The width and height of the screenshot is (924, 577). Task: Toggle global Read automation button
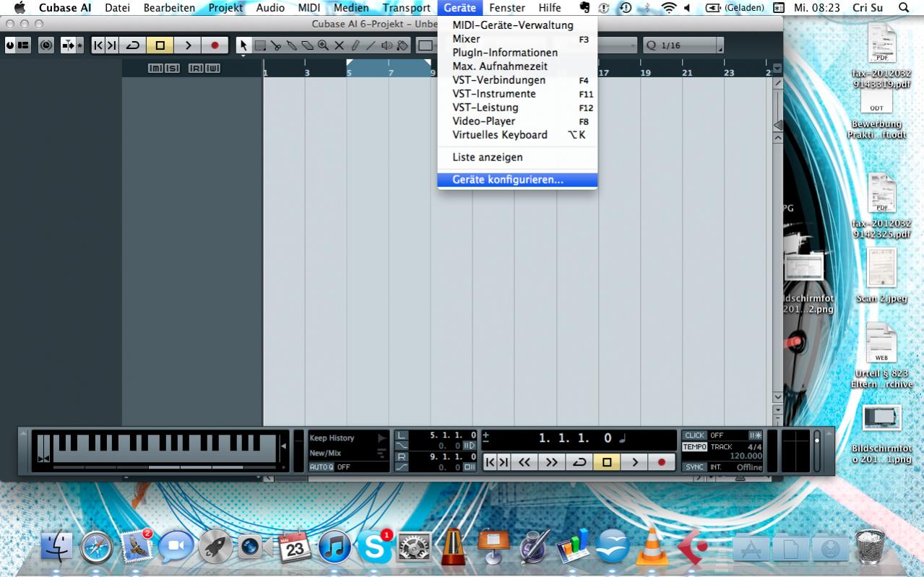196,68
